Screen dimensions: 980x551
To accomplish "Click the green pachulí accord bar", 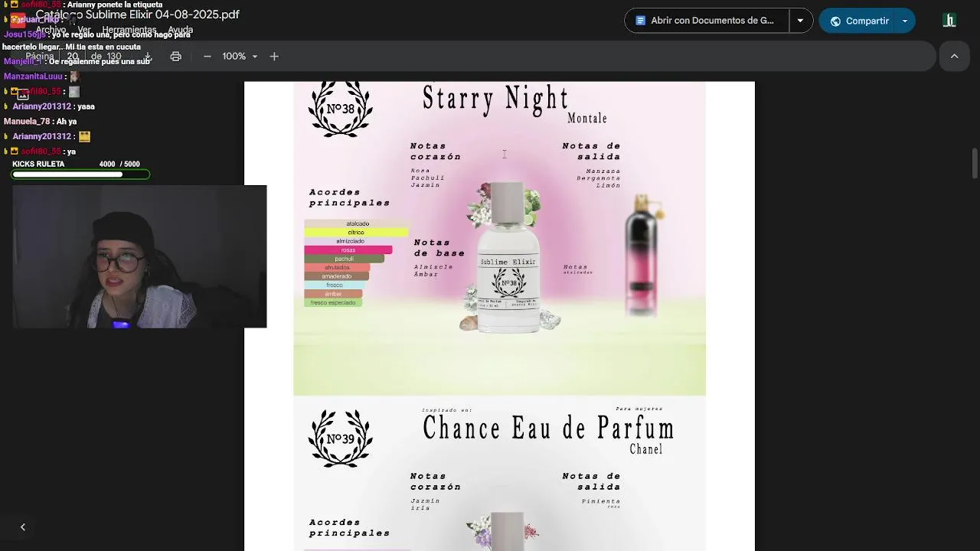I will coord(345,259).
